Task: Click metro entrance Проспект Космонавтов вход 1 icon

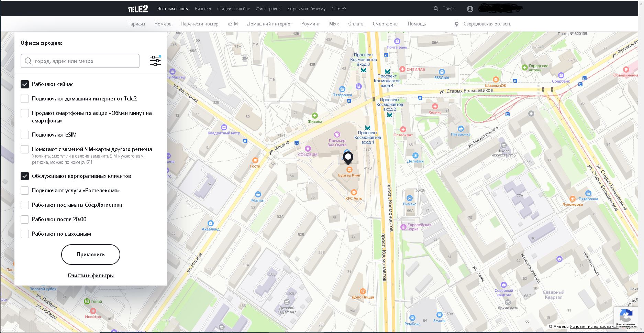Action: coord(367,128)
